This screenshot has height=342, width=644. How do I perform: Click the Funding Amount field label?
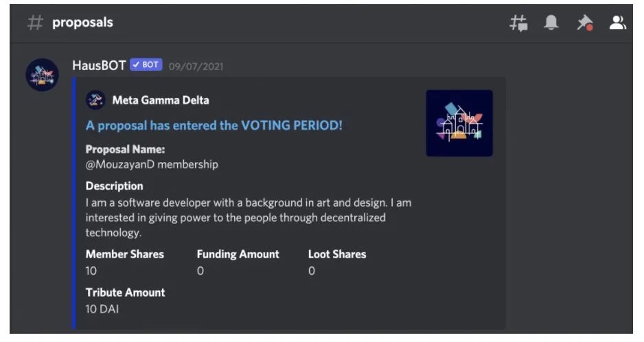pos(238,254)
